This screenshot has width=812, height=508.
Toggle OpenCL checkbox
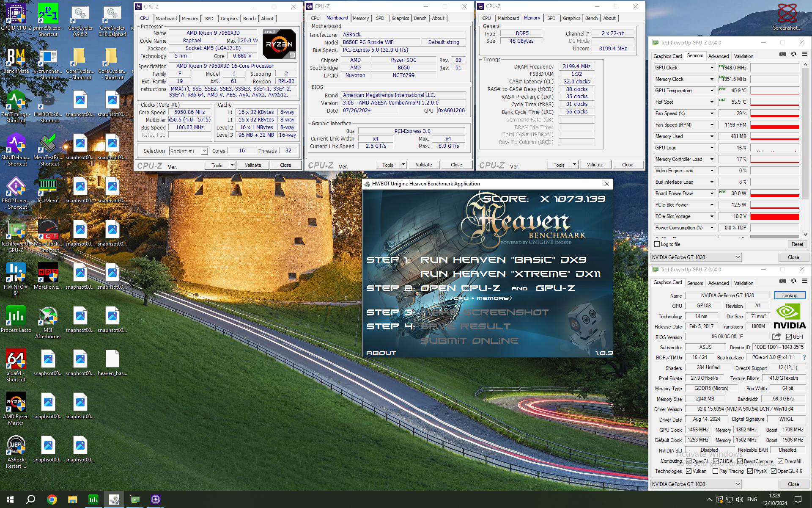coord(689,461)
